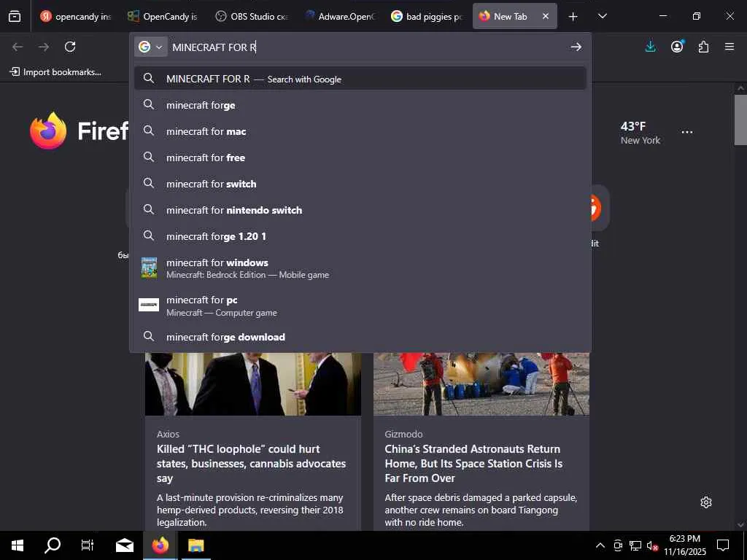Click the Axios story image thumbnail
This screenshot has width=747, height=560.
253,384
